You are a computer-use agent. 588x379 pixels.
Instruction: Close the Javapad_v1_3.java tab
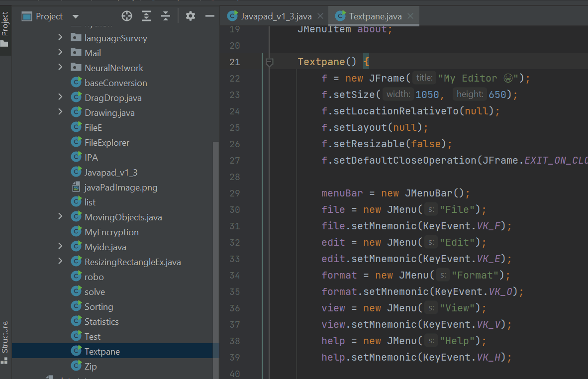click(x=320, y=16)
